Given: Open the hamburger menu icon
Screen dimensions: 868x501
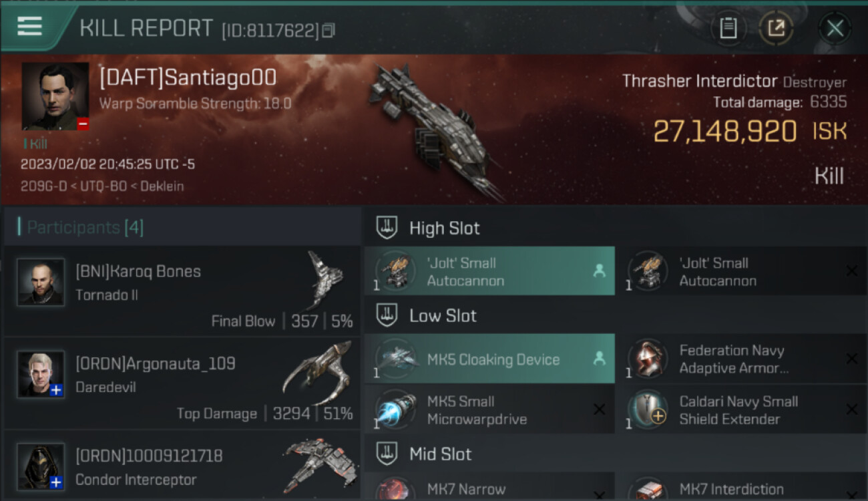Looking at the screenshot, I should (x=29, y=26).
